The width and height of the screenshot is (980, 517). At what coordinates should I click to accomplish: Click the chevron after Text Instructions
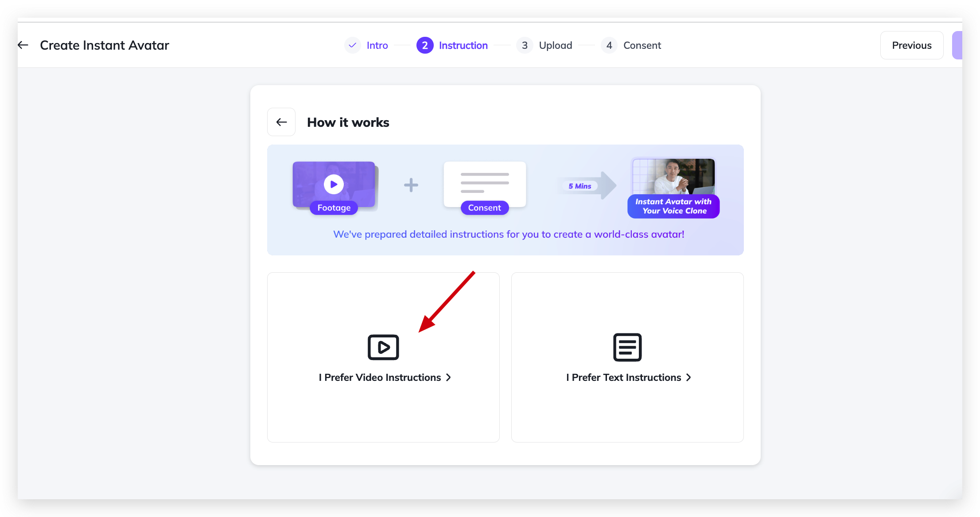tap(688, 377)
